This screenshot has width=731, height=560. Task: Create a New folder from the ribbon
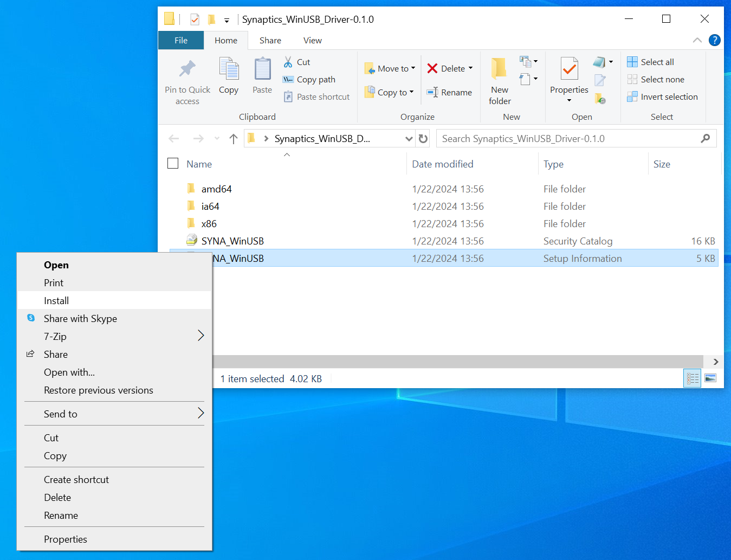point(499,81)
